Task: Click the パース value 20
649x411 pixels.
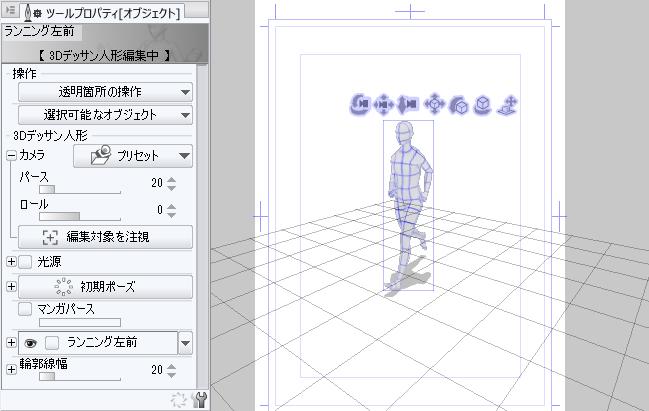Action: [x=157, y=183]
